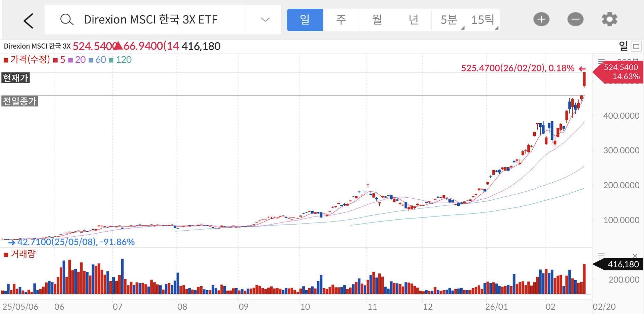Click the Direxion MSCI search field
The width and height of the screenshot is (644, 314).
pyautogui.click(x=151, y=20)
